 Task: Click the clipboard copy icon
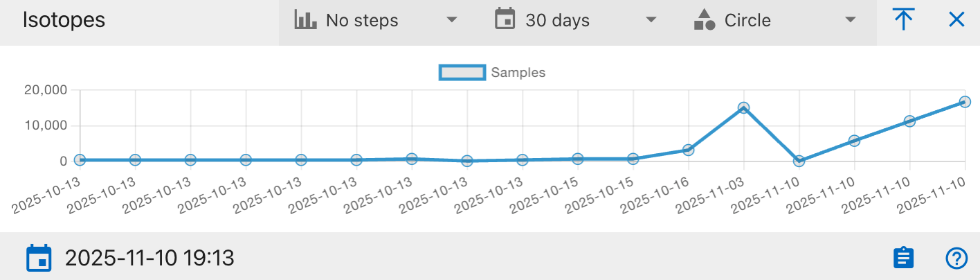point(903,258)
